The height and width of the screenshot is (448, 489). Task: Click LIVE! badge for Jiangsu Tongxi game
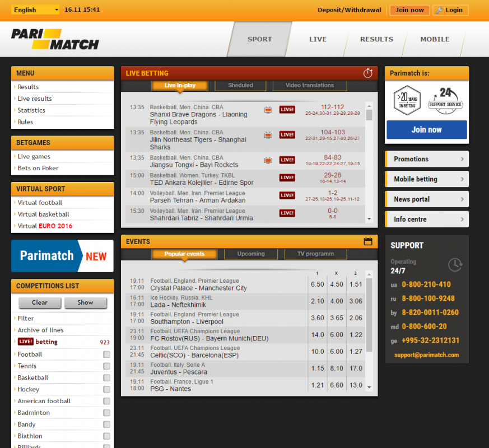point(287,160)
